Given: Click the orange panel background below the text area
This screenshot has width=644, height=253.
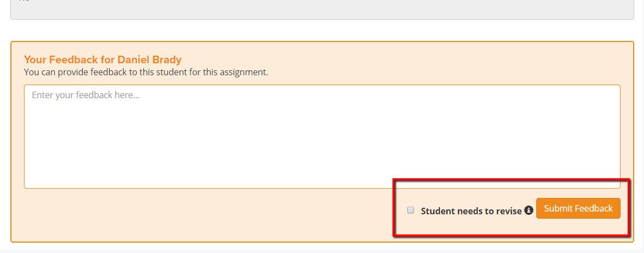Looking at the screenshot, I should tap(205, 214).
